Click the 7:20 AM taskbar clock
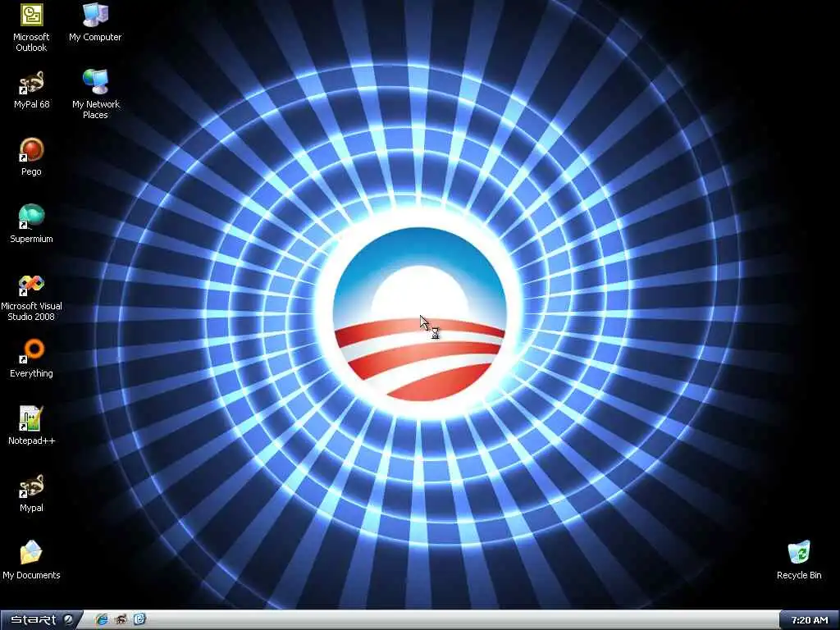This screenshot has width=840, height=630. tap(810, 620)
